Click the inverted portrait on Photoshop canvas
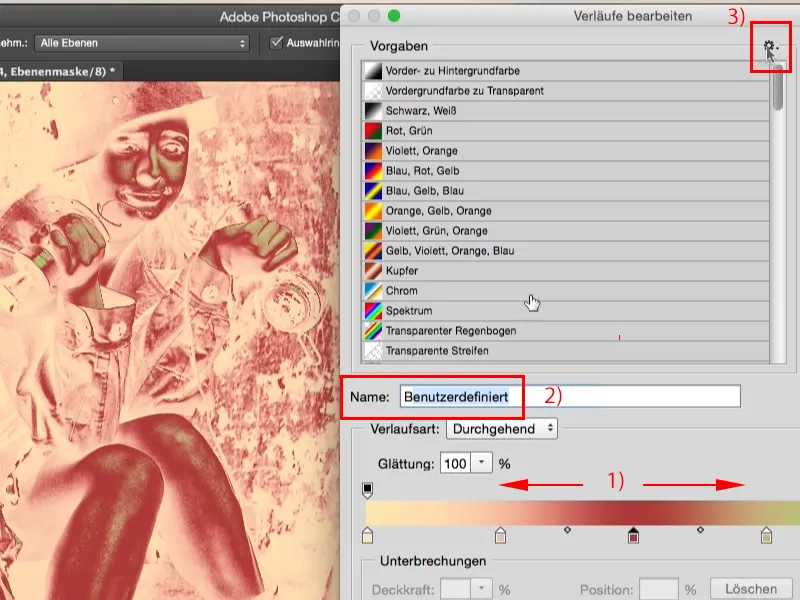Viewport: 800px width, 600px height. [169, 341]
